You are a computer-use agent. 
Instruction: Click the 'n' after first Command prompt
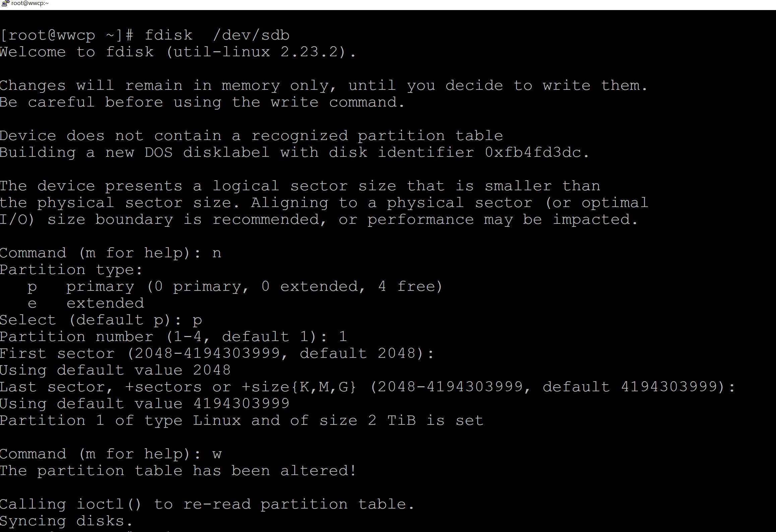coord(217,254)
